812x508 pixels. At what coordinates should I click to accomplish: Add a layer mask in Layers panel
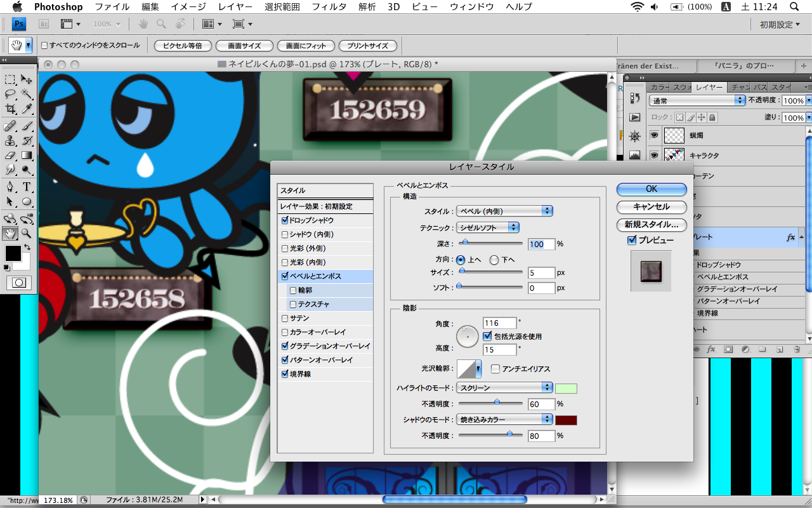click(x=728, y=349)
